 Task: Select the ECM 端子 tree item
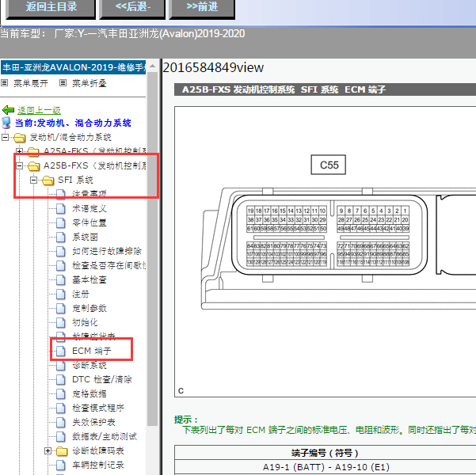pos(91,351)
